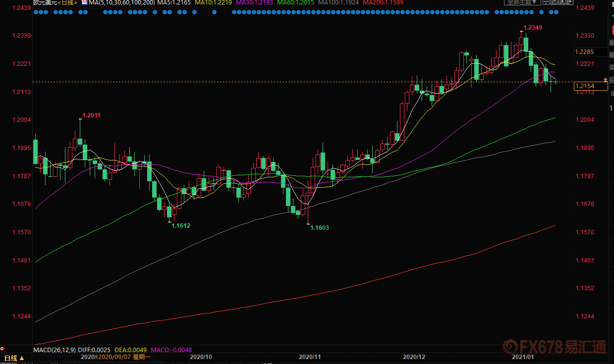Click the 1.1603 low price annotation
The image size is (614, 364).
click(x=319, y=227)
